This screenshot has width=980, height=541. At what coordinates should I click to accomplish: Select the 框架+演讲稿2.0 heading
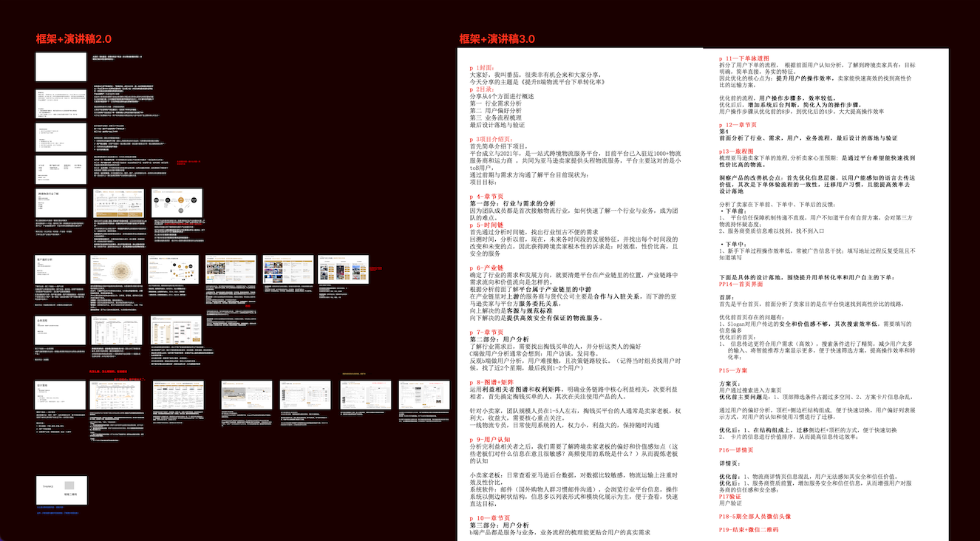tap(74, 38)
